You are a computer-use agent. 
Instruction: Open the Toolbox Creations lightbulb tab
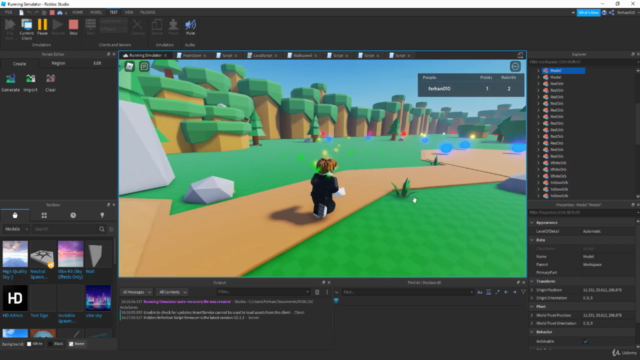click(x=102, y=215)
